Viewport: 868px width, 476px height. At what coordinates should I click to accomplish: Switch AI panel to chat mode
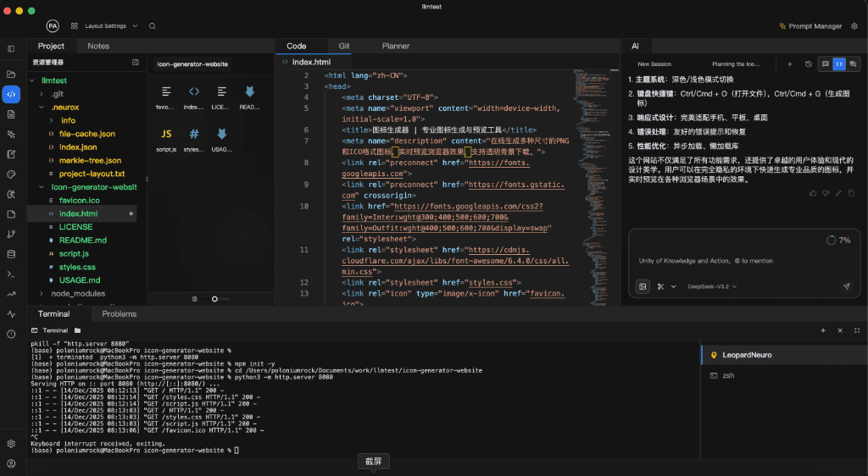pos(826,64)
